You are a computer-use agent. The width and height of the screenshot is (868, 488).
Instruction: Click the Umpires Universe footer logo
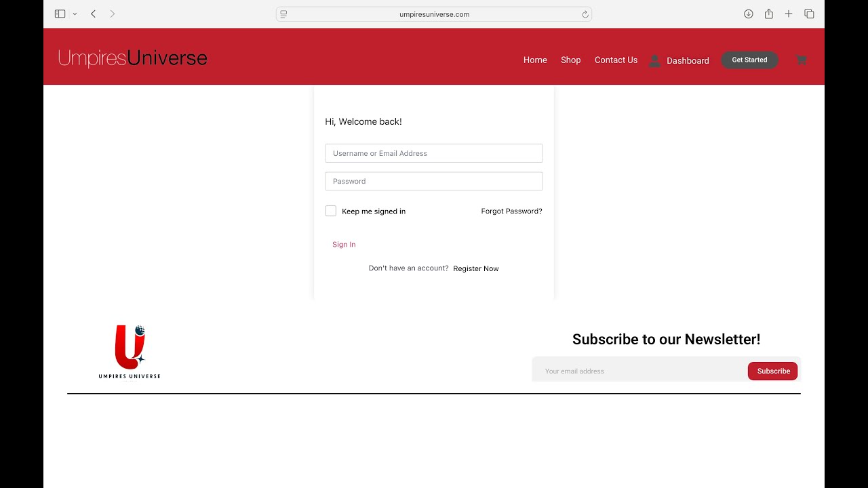click(130, 352)
